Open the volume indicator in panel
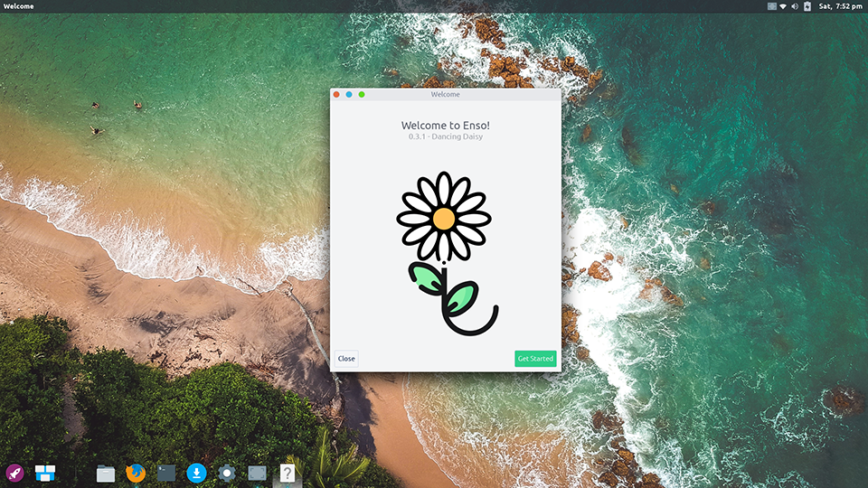Image resolution: width=868 pixels, height=488 pixels. coord(795,6)
